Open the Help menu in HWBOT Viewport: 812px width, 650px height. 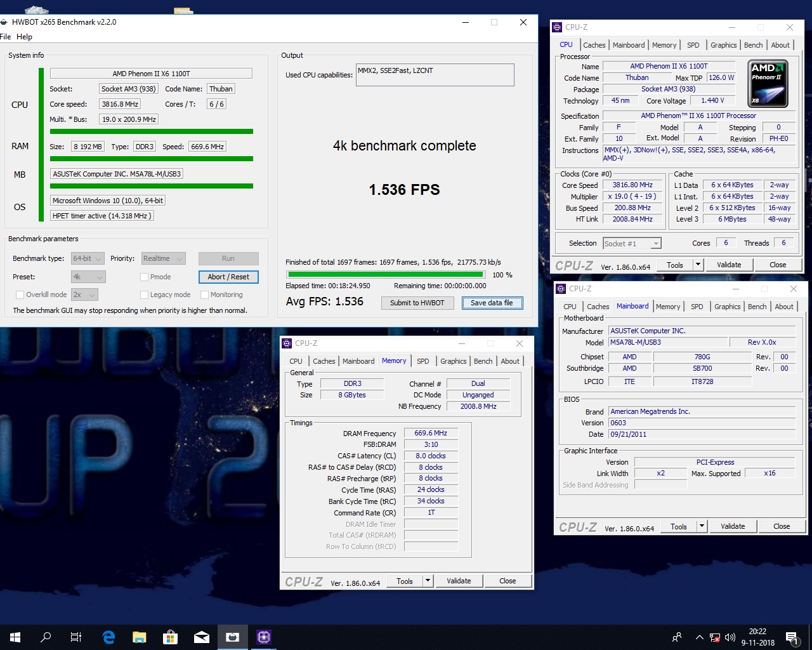[24, 37]
